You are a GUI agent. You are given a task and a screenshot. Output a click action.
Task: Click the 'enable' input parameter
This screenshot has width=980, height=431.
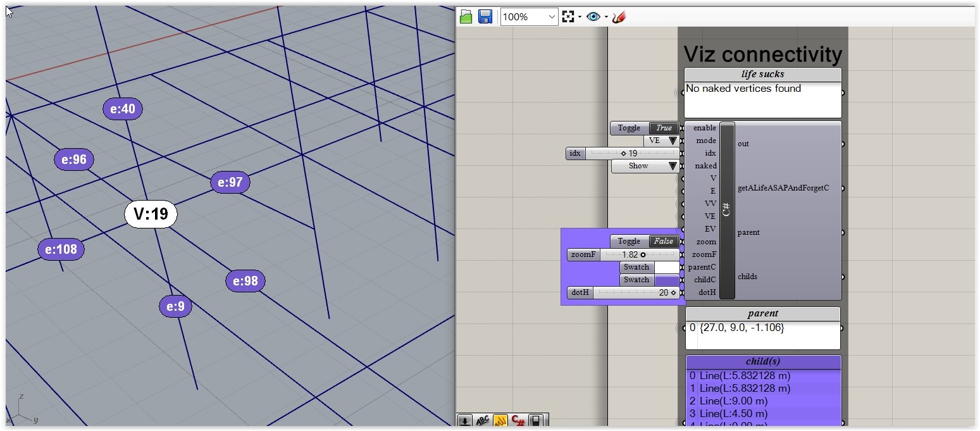704,128
